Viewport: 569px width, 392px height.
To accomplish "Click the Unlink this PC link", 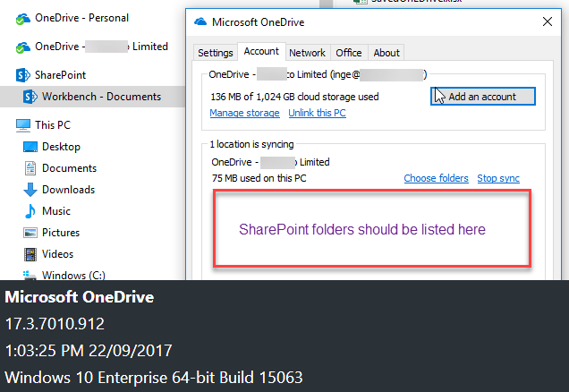I will coord(318,113).
